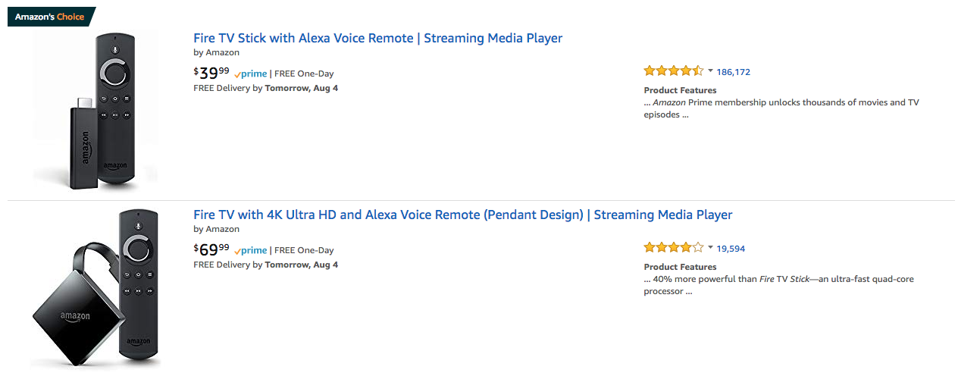Click the Prime logo beside $39.99
The image size is (980, 376).
[x=251, y=74]
